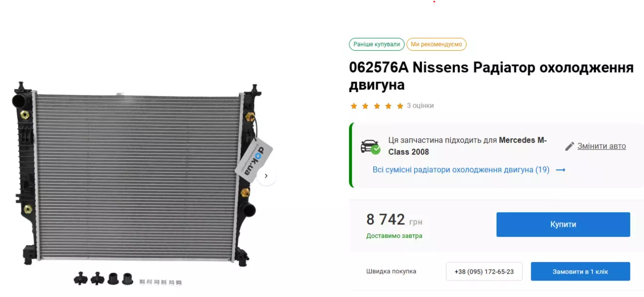Show next product photo with chevron arrow
Screen dimensions: 644x297
point(266,176)
